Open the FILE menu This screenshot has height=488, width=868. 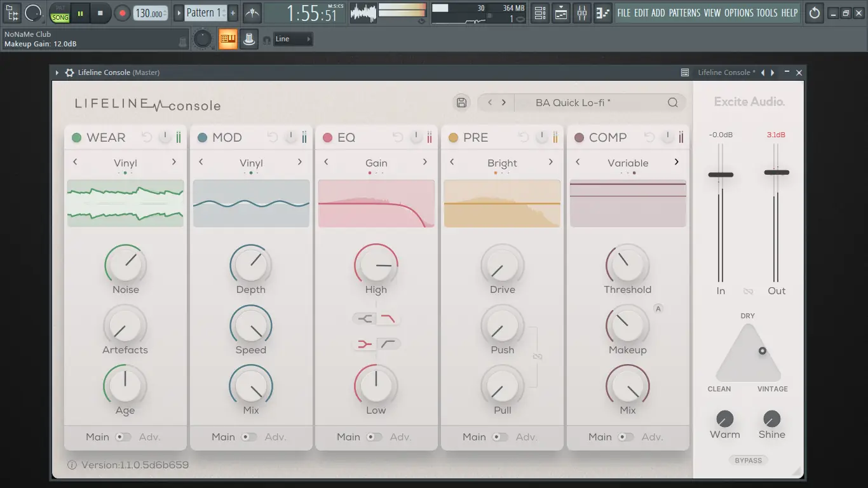624,13
